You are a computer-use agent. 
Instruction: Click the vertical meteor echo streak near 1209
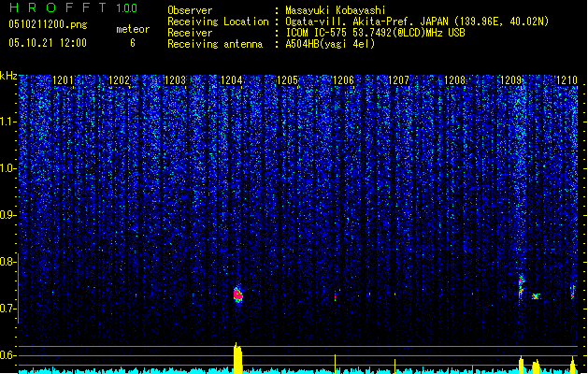[x=521, y=285]
